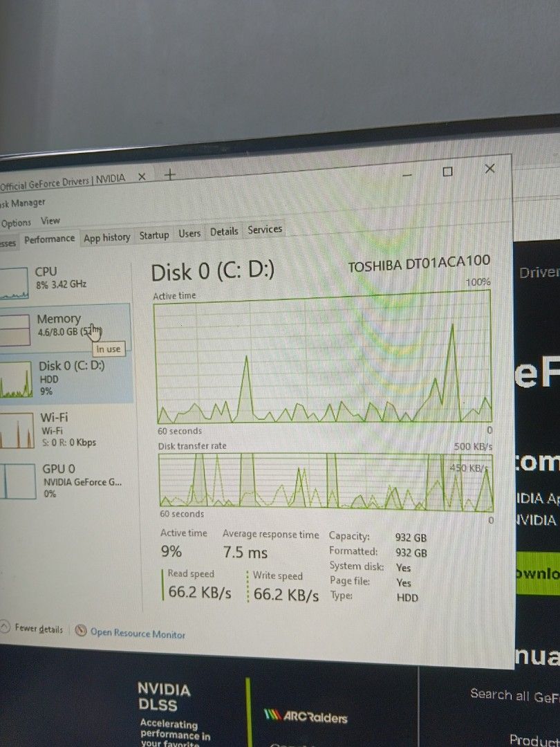Open the Options menu
Screen dimensions: 560x747
click(x=16, y=223)
